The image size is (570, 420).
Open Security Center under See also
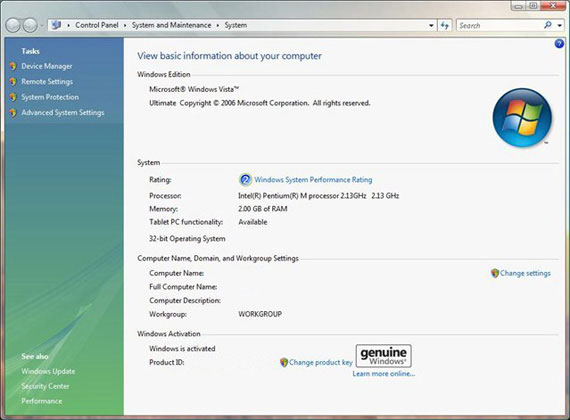[45, 386]
